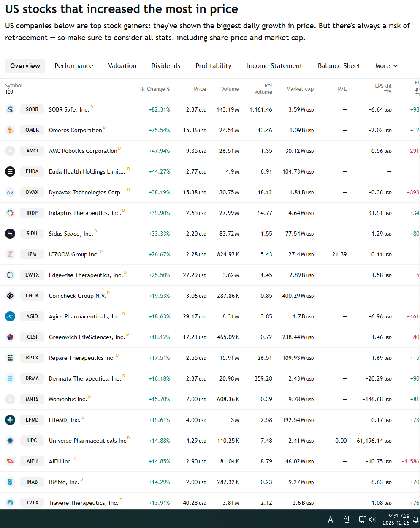Open the Sidus Space, Inc. company link
This screenshot has width=420, height=528.
[x=71, y=234]
